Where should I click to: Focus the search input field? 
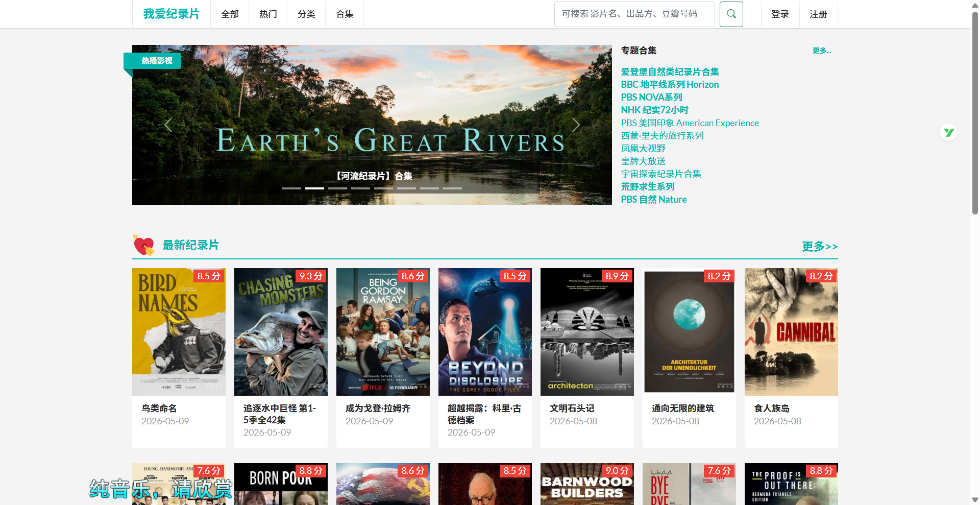[x=634, y=14]
